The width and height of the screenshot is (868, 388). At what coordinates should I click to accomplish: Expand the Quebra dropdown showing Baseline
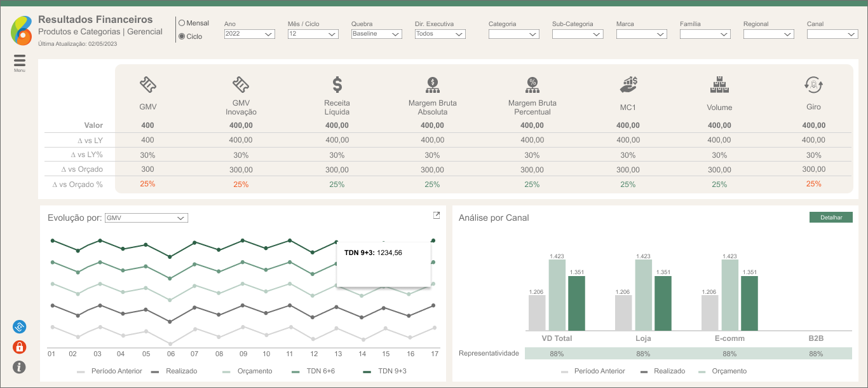pos(376,34)
